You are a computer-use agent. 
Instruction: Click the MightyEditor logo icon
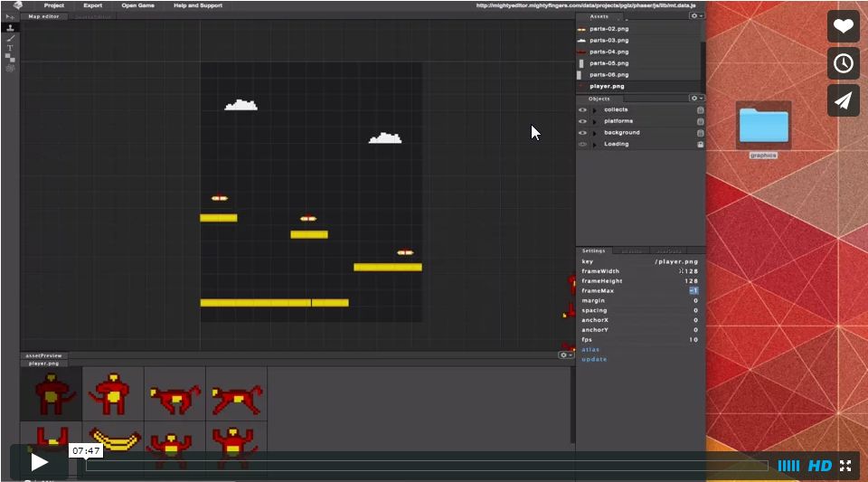[x=18, y=5]
